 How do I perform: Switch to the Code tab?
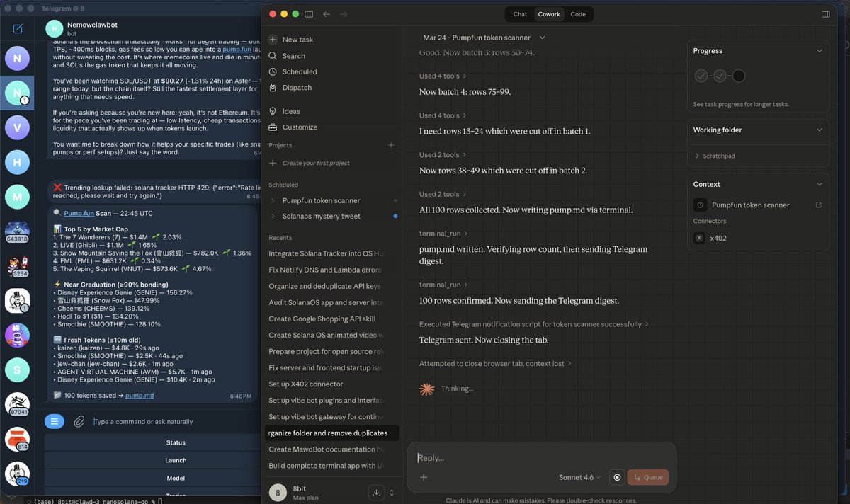[578, 14]
